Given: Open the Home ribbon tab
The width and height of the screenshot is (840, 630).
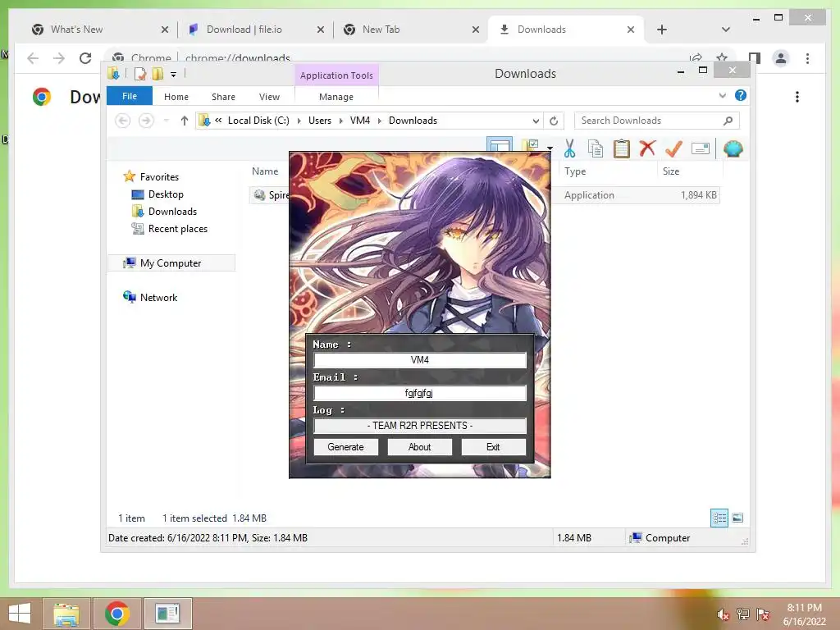Looking at the screenshot, I should click(176, 97).
